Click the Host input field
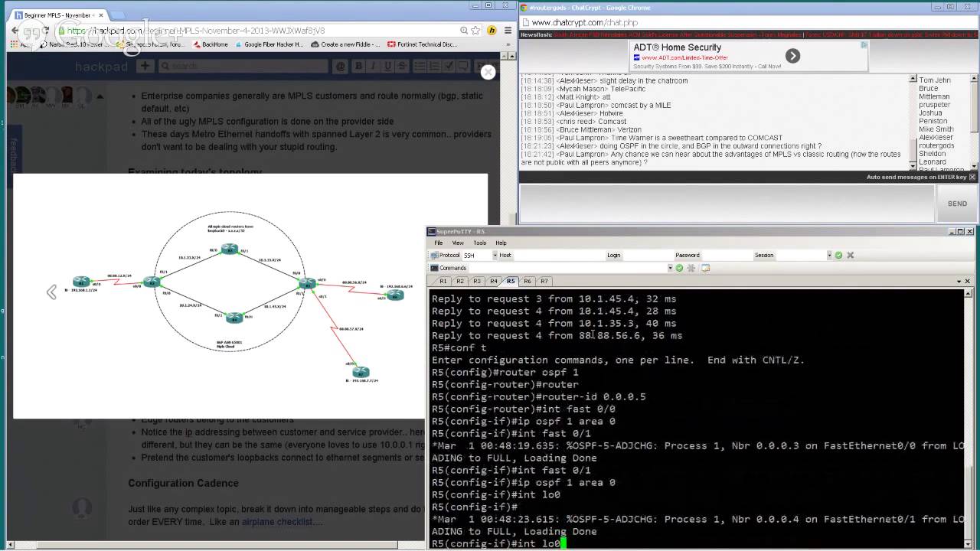The width and height of the screenshot is (980, 551). click(560, 255)
